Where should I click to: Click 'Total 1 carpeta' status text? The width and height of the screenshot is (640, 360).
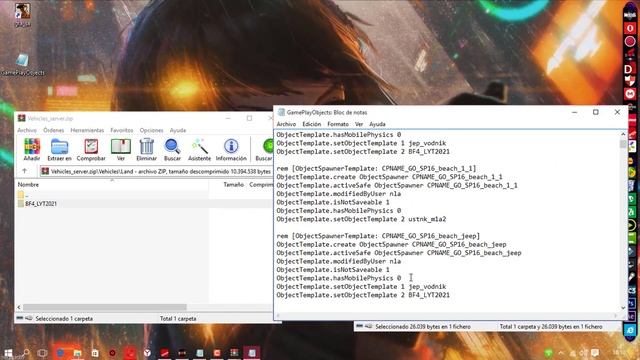[x=178, y=319]
